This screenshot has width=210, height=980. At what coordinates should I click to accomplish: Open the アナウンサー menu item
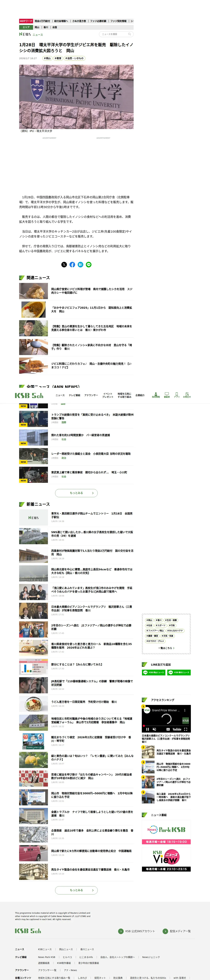coord(91,395)
